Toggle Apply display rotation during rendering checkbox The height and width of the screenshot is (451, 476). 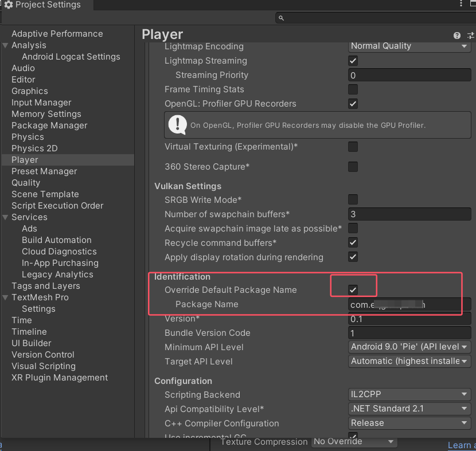tap(353, 257)
